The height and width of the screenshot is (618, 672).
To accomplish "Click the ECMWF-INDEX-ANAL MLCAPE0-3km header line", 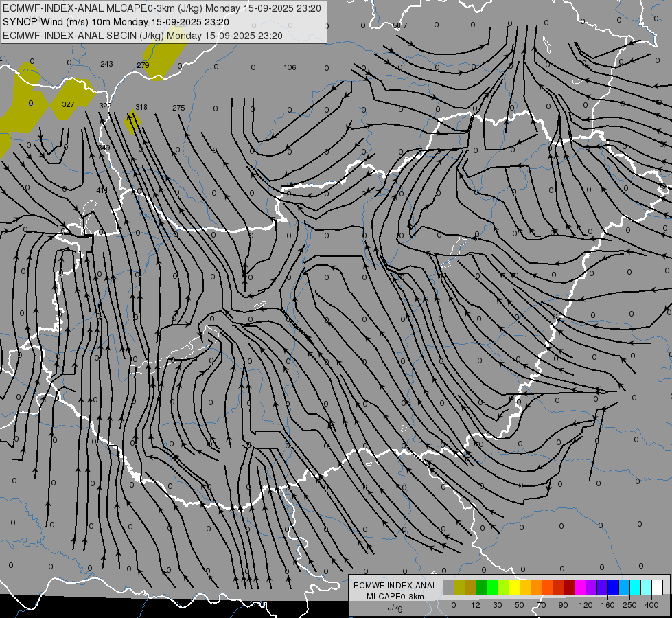I will click(x=162, y=8).
